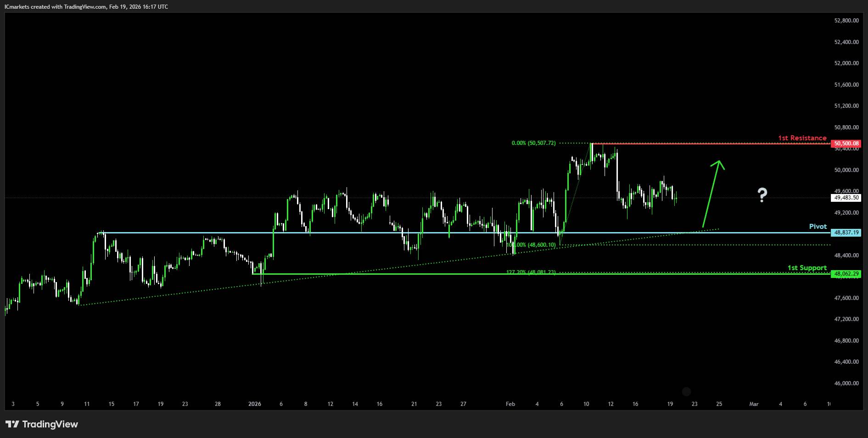Click the white question mark symbol

(762, 195)
